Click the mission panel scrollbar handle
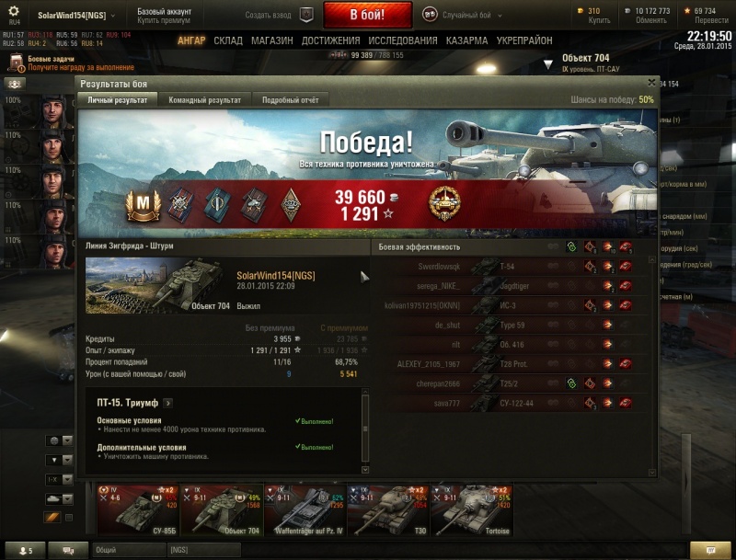736x560 pixels. click(365, 429)
